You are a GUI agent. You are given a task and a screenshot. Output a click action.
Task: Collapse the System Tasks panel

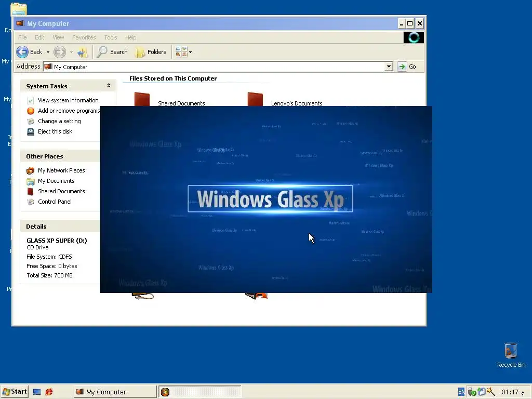tap(109, 86)
